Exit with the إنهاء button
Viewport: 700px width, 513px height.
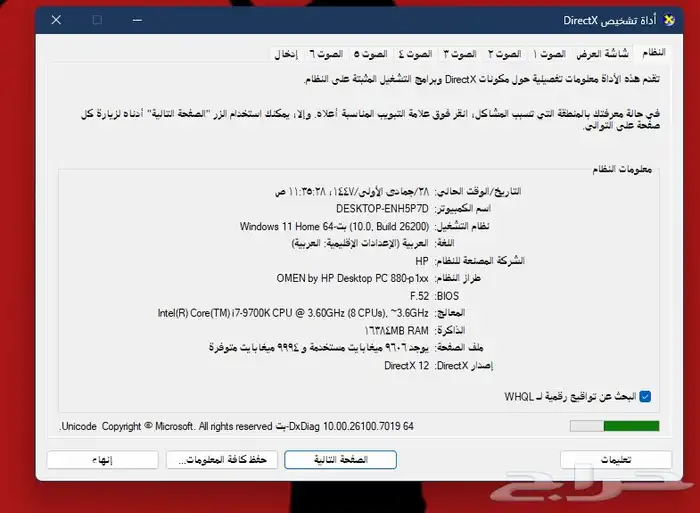pos(103,460)
